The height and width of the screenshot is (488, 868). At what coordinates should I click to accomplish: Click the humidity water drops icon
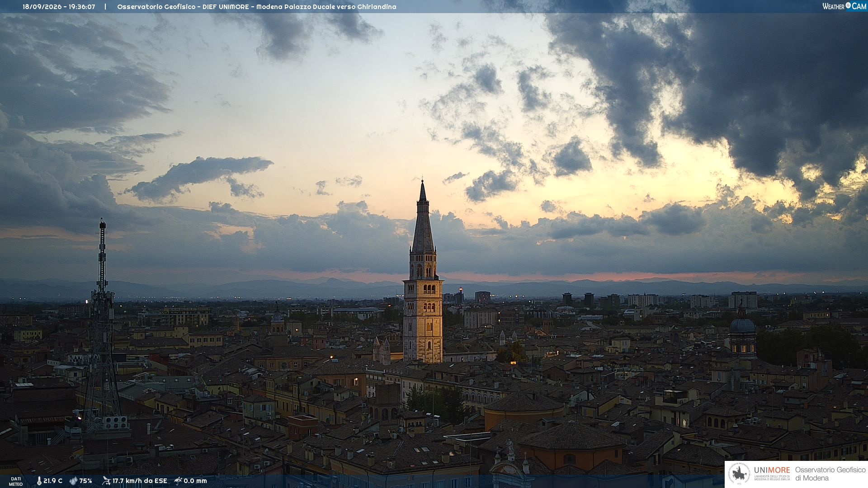(73, 481)
